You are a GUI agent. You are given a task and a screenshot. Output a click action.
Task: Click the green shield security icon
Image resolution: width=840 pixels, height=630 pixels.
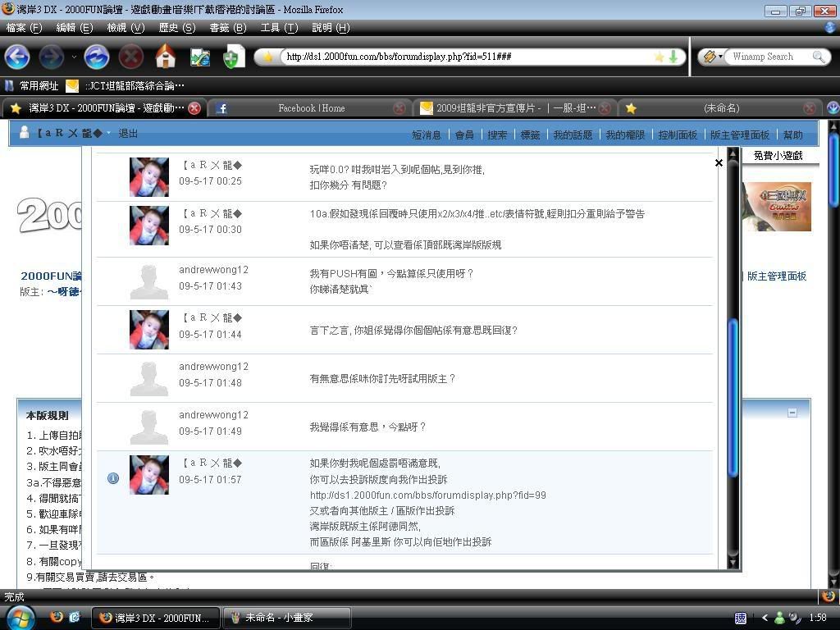(x=232, y=57)
